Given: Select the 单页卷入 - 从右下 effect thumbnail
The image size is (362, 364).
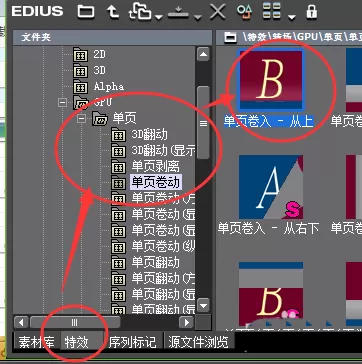Looking at the screenshot, I should (271, 187).
